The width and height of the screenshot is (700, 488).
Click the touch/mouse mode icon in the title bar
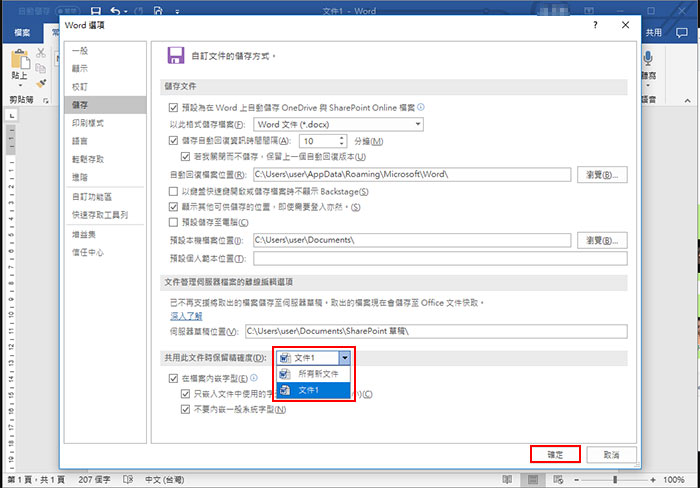click(x=158, y=10)
